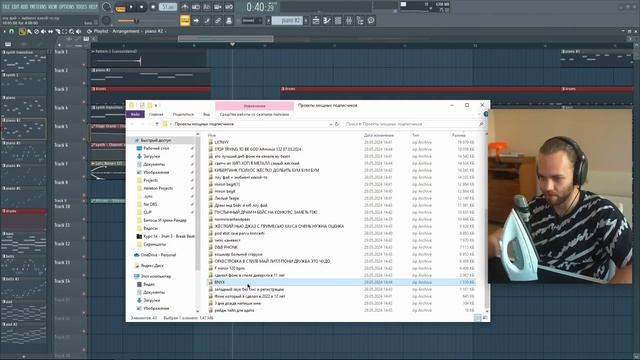Screen dimensions: 640x360
Task: Show the Piano roll via toolbar icon
Action: tap(327, 20)
